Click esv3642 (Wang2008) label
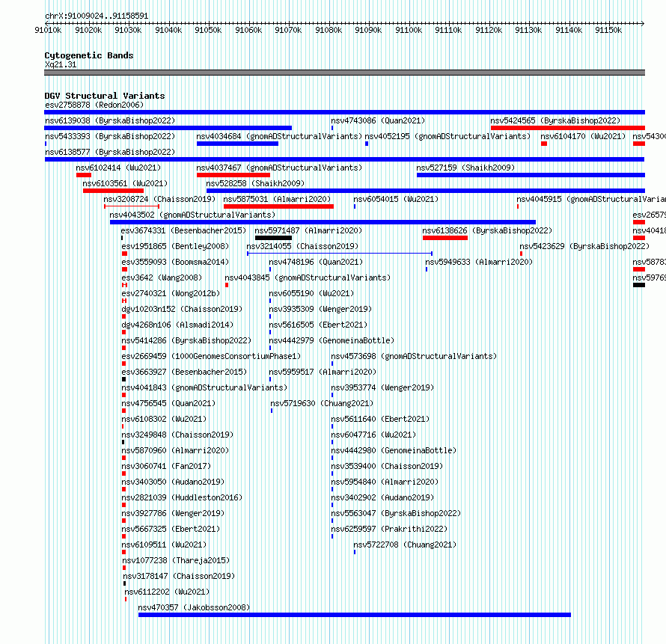The height and width of the screenshot is (644, 666). coord(162,277)
